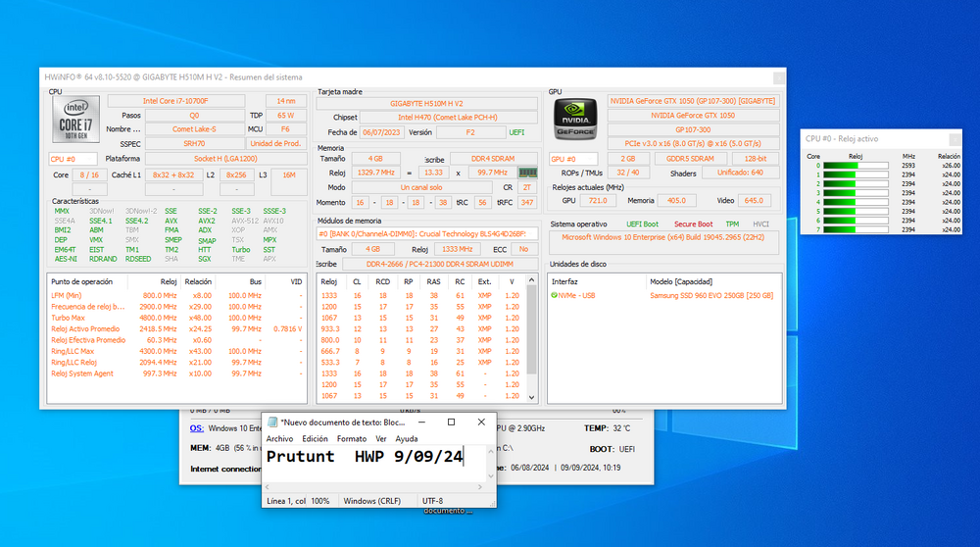Click the memory timings scroll-up arrow
The image size is (980, 547).
click(532, 280)
